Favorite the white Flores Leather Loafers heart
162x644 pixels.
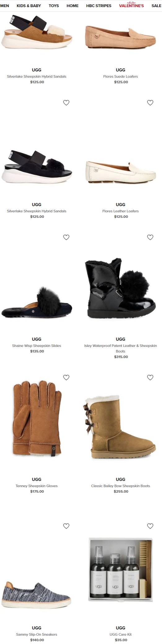pos(150,103)
